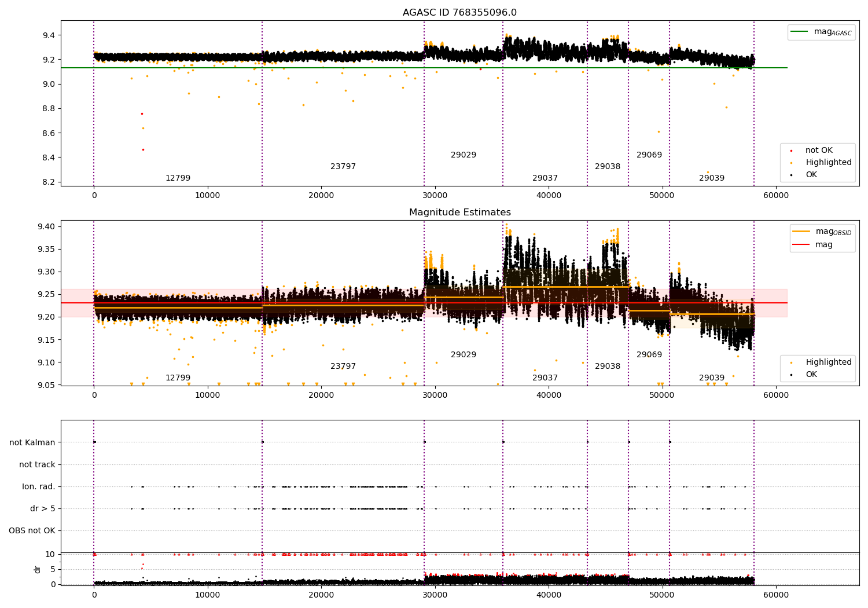Select Highlighted legend entry in Magnitude Estimates panel

pyautogui.click(x=829, y=362)
